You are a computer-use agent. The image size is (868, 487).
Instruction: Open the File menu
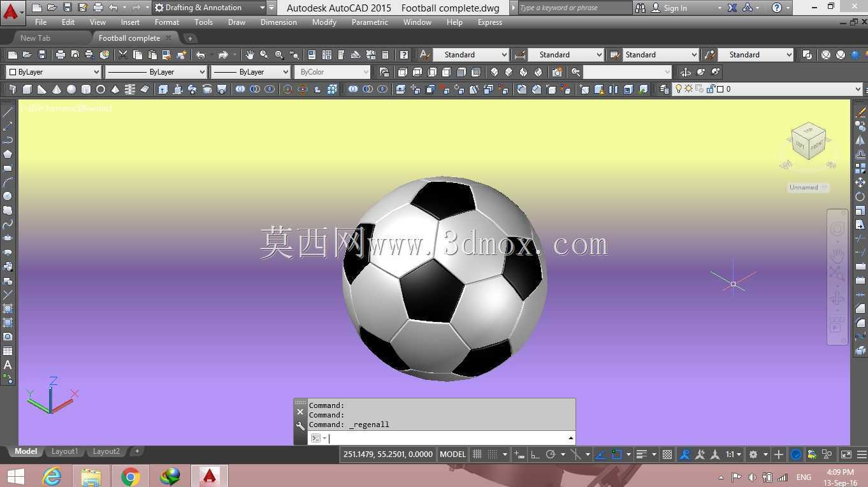pyautogui.click(x=41, y=22)
